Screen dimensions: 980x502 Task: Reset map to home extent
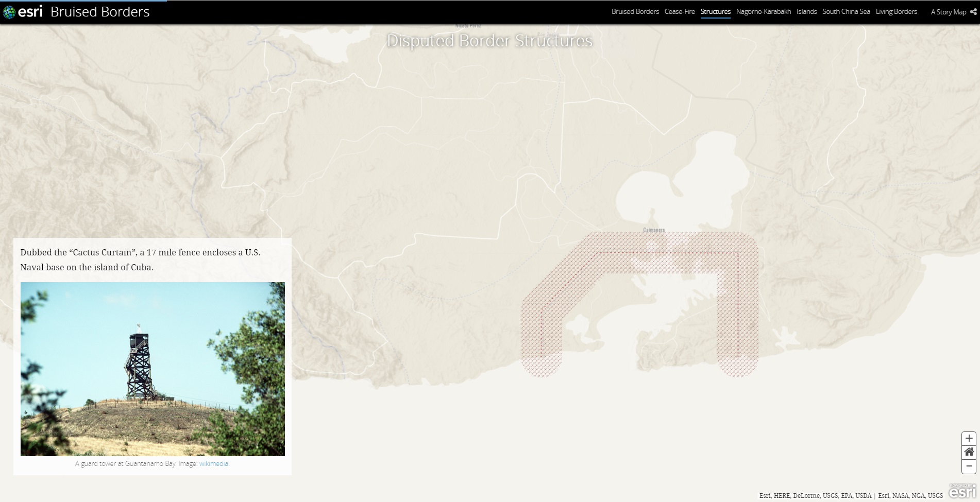point(969,452)
